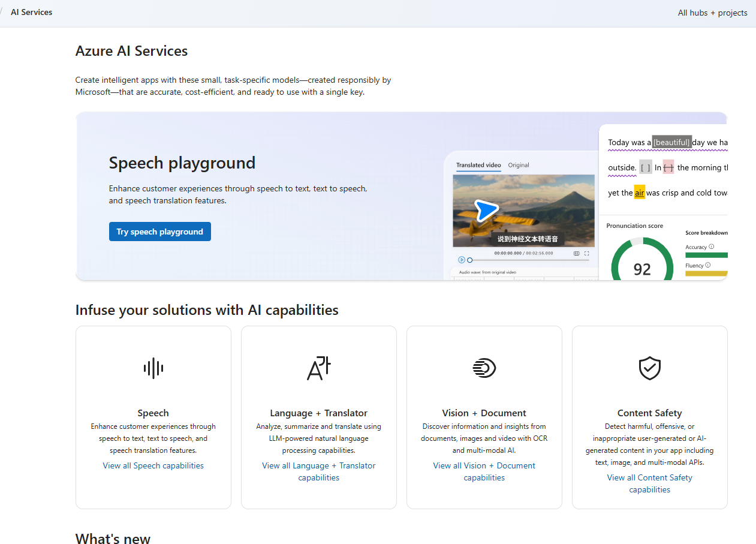The height and width of the screenshot is (544, 756).
Task: Open View all Vision + Document capabilities
Action: [x=484, y=471]
